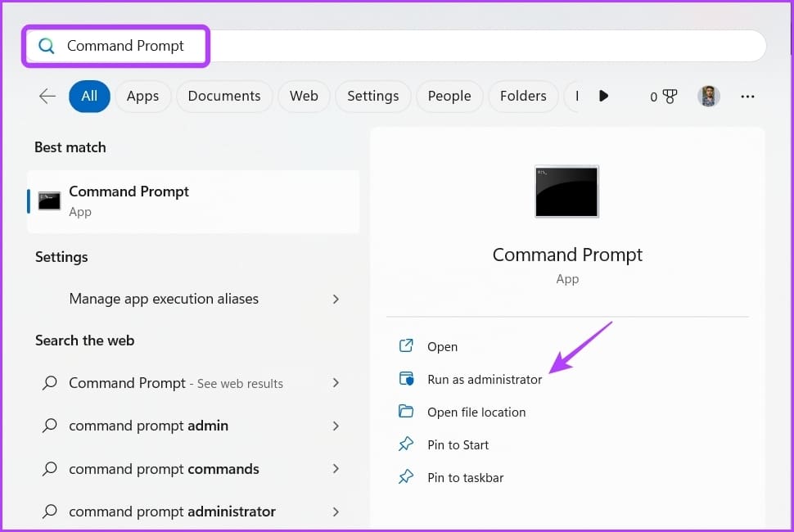The image size is (794, 532).
Task: Click the shield icon for Run as administrator
Action: [x=406, y=379]
